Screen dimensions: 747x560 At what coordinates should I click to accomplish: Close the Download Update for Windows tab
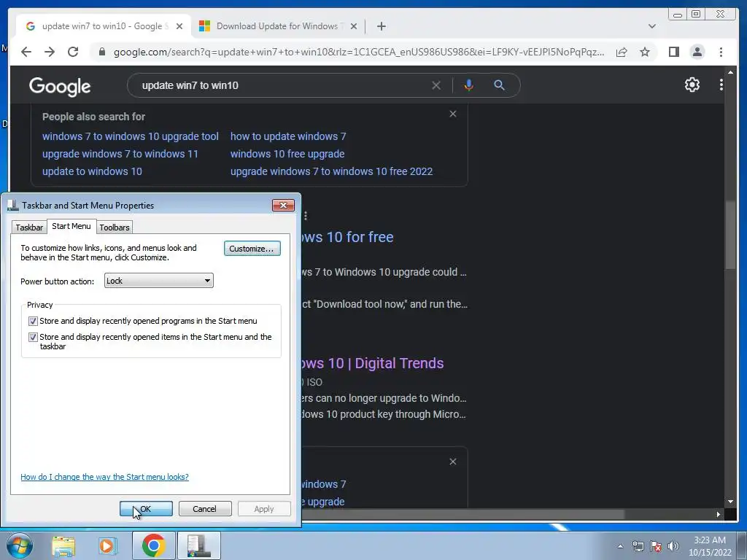coord(354,26)
